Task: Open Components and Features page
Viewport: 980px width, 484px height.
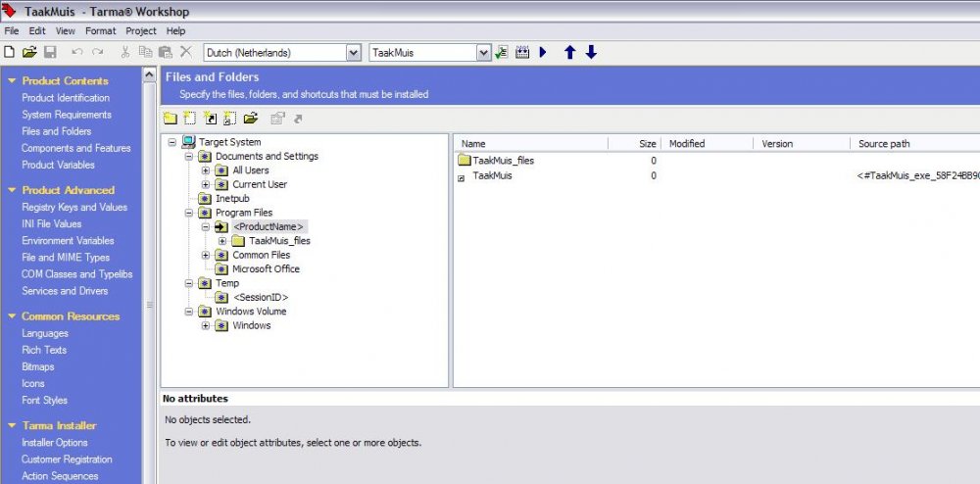Action: 76,149
